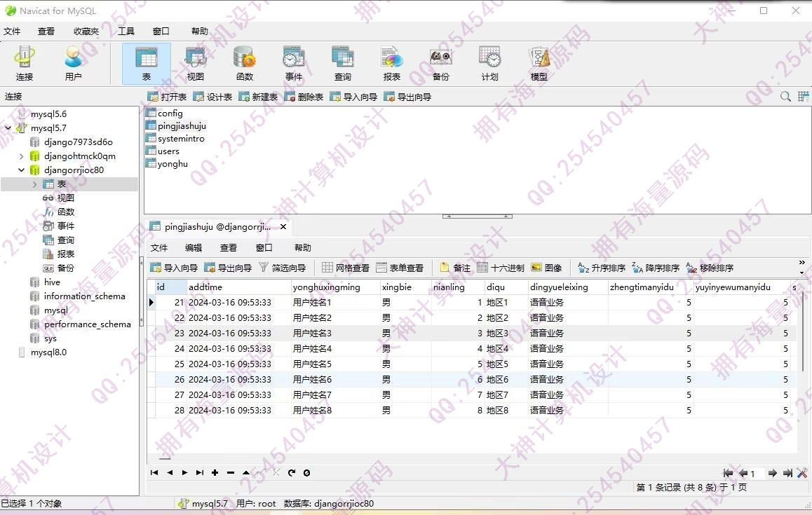Screen dimensions: 812x515
Task: Open the 连接 connection tool
Action: click(x=25, y=63)
